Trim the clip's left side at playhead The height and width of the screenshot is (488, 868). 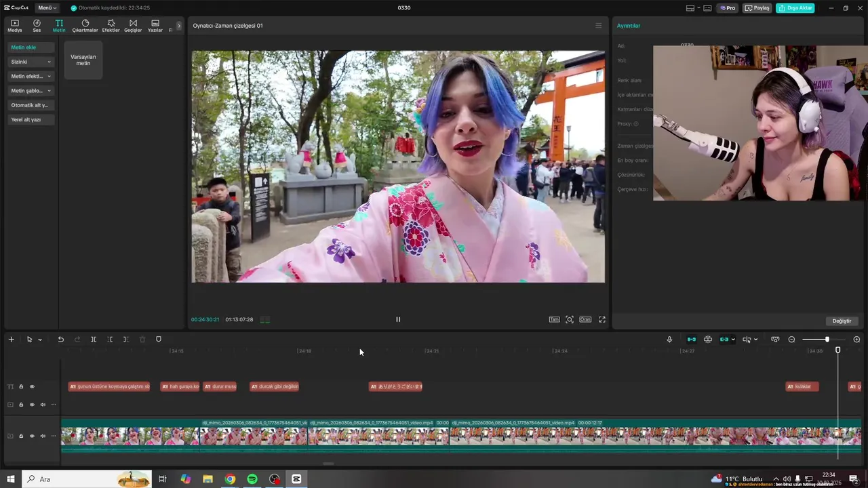[110, 340]
